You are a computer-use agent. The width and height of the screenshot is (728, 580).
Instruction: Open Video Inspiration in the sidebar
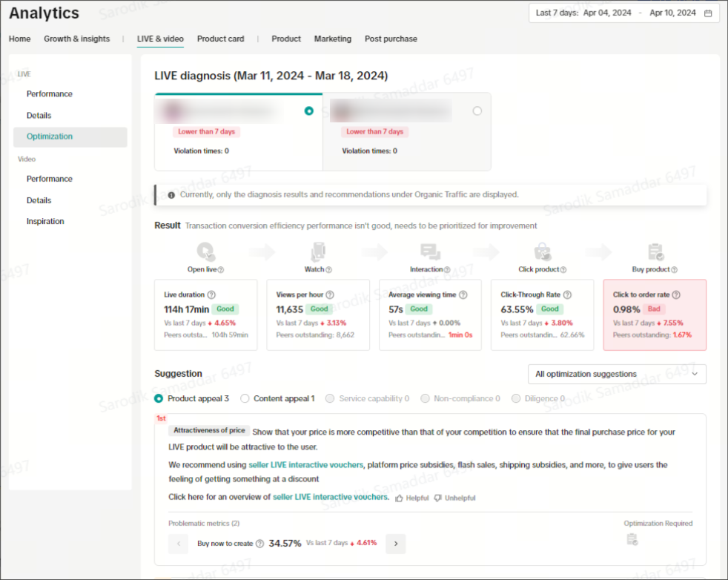point(45,221)
